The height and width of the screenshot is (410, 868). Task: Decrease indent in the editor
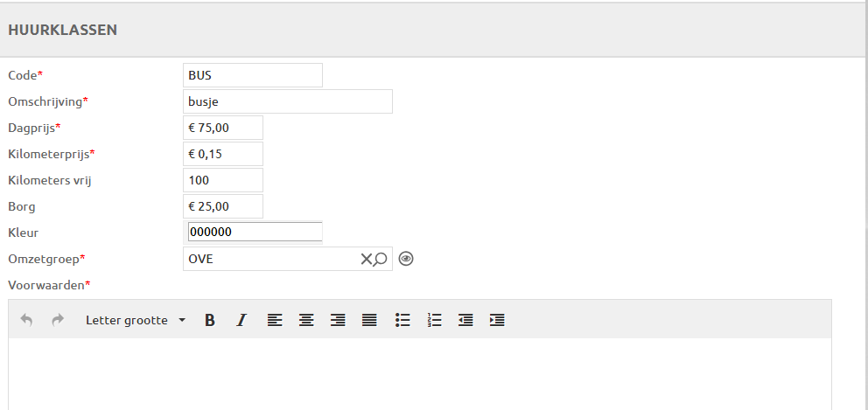pyautogui.click(x=465, y=320)
